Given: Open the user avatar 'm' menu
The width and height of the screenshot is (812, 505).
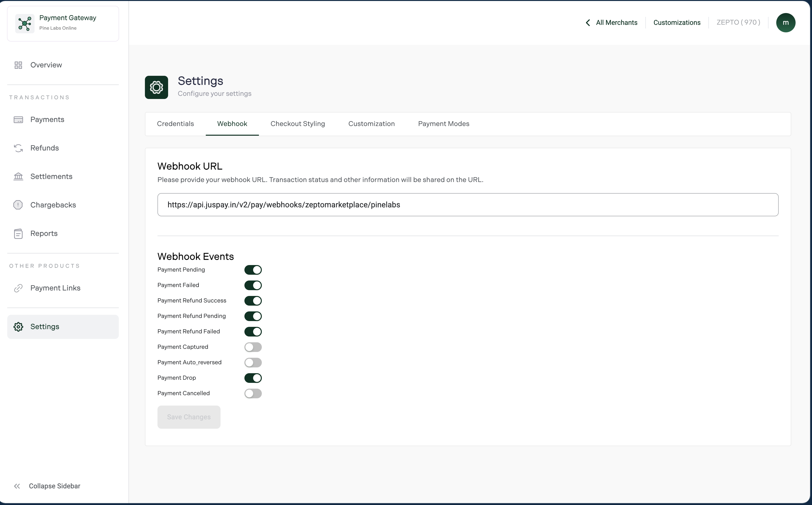Looking at the screenshot, I should click(x=786, y=22).
